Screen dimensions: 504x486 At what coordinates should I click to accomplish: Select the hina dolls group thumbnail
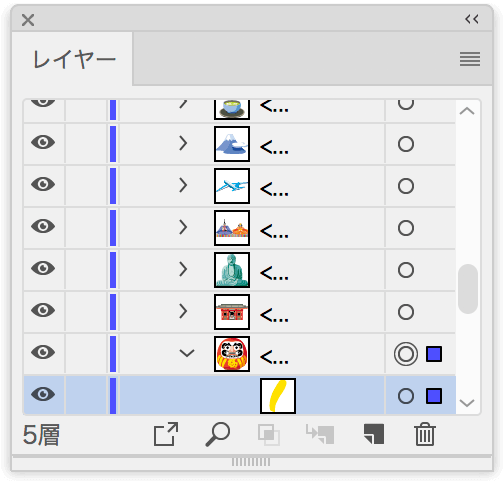(232, 228)
